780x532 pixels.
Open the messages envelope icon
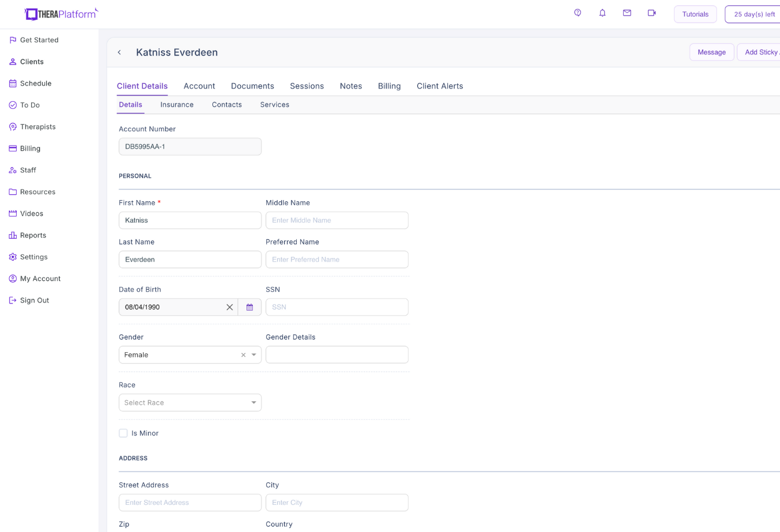pyautogui.click(x=627, y=13)
